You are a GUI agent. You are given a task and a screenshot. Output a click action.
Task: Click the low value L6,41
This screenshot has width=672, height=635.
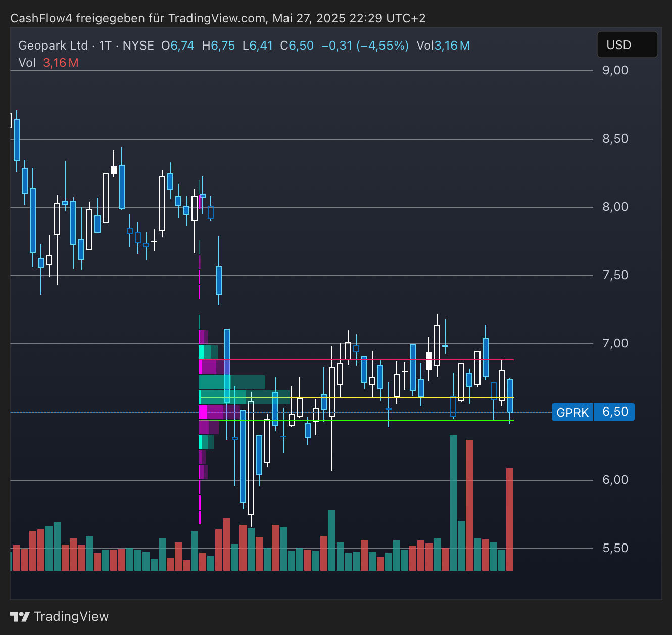pos(258,46)
